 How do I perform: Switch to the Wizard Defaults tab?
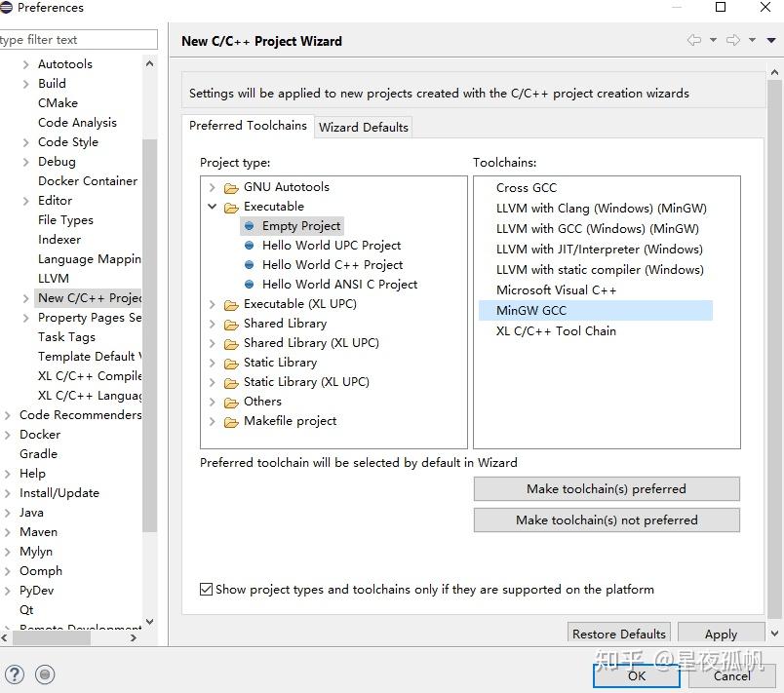[x=364, y=127]
